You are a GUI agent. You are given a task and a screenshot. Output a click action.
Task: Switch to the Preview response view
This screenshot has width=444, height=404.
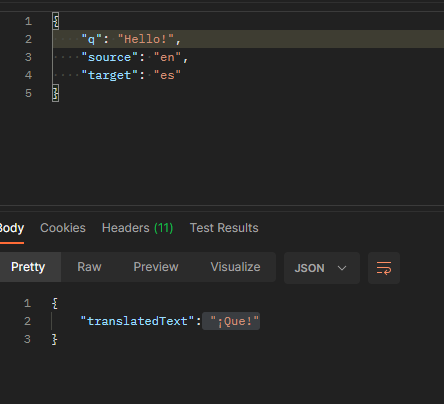tap(156, 267)
